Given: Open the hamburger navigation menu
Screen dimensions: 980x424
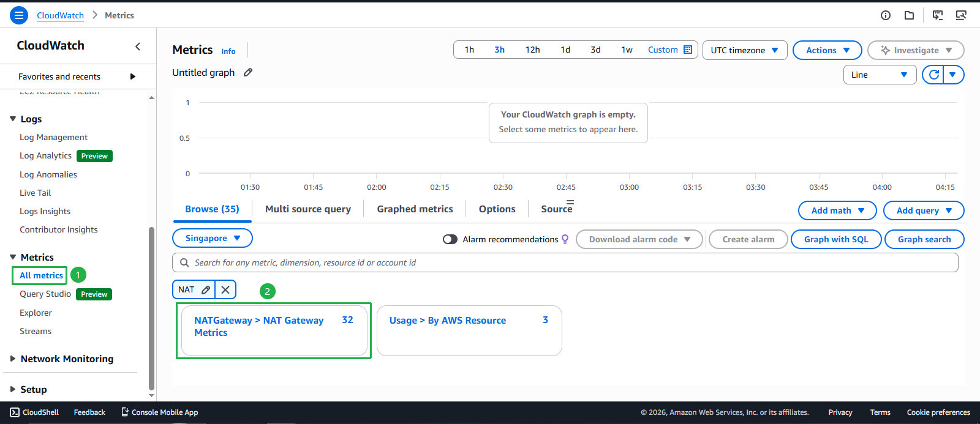Looking at the screenshot, I should [x=19, y=15].
